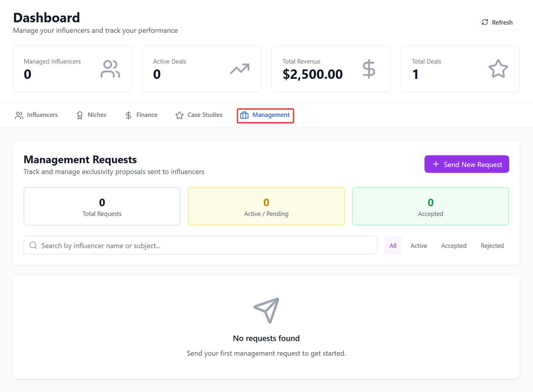This screenshot has width=533, height=392.
Task: Click the users icon in Managed Influencers card
Action: [110, 69]
